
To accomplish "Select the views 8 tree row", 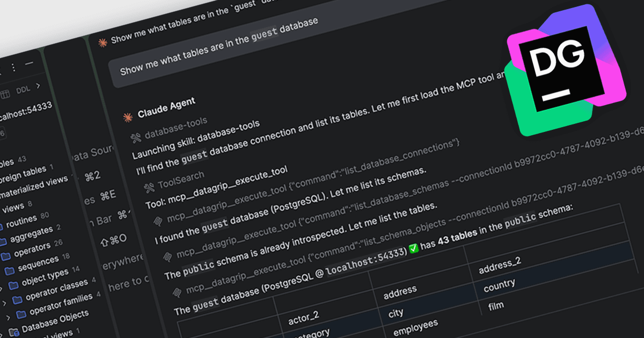I will [x=16, y=207].
